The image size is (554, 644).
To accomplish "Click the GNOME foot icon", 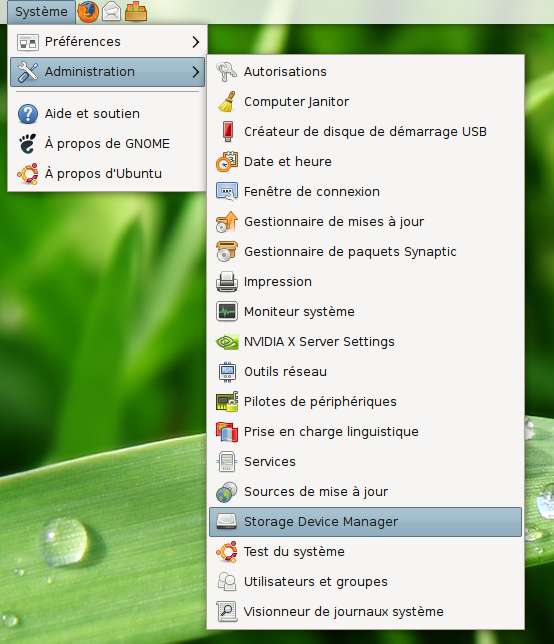I will pos(28,144).
